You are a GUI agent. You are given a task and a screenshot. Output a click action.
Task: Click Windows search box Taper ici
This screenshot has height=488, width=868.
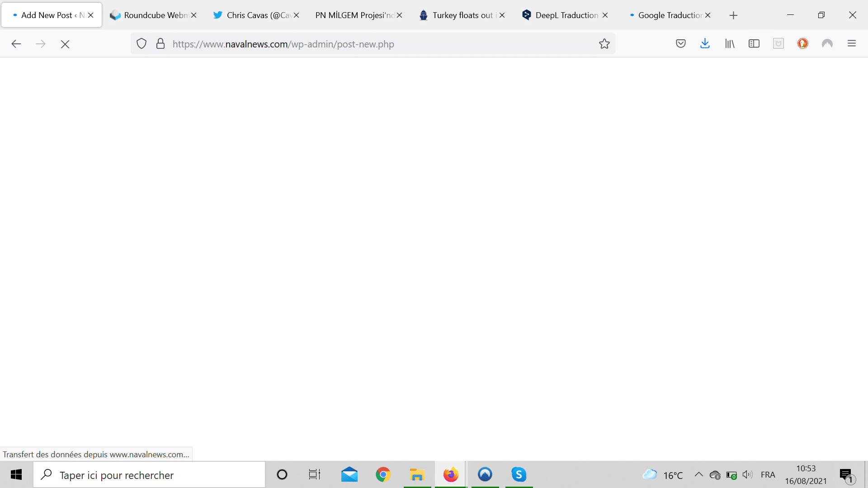149,475
